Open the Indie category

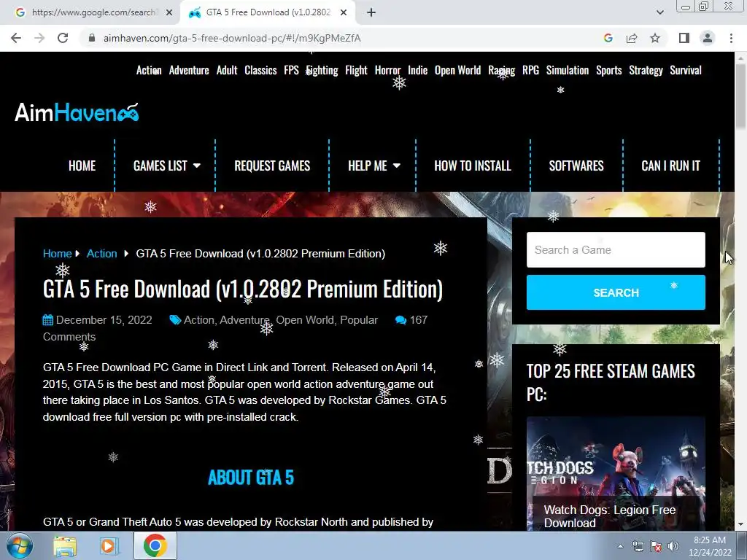417,71
